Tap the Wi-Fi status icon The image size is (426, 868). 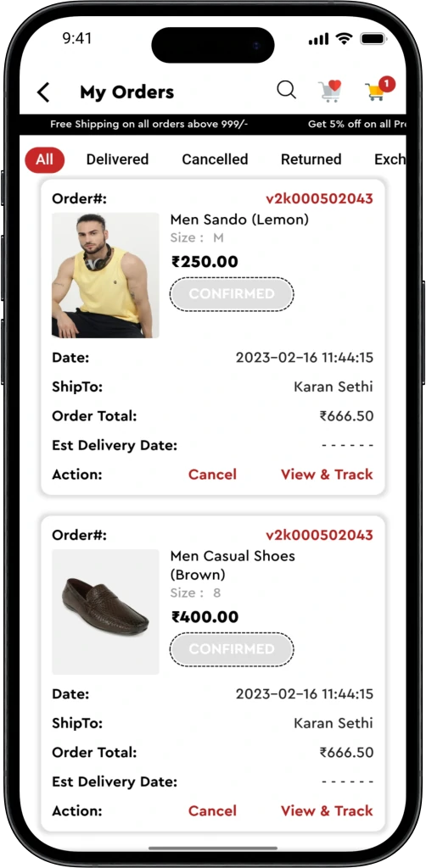344,39
